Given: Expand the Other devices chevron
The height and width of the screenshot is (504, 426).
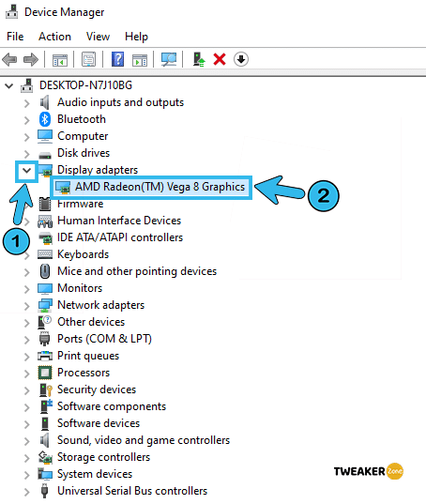Looking at the screenshot, I should coord(26,323).
